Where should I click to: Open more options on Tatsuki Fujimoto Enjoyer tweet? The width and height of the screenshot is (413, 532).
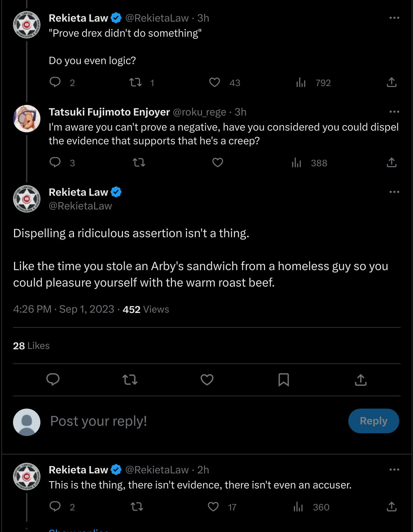[394, 112]
